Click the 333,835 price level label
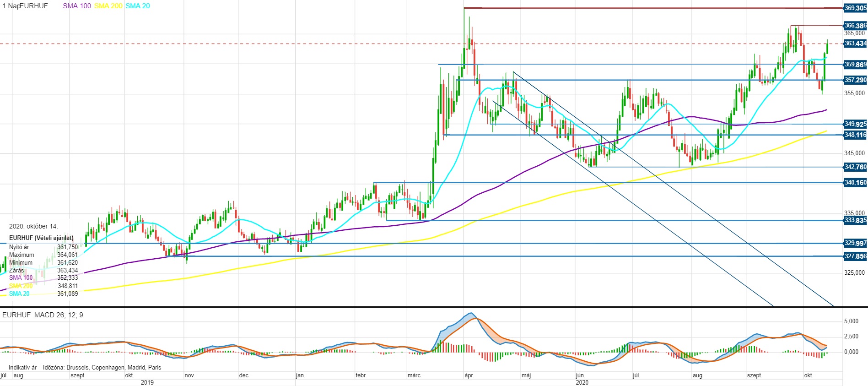868x386 pixels. pos(855,220)
